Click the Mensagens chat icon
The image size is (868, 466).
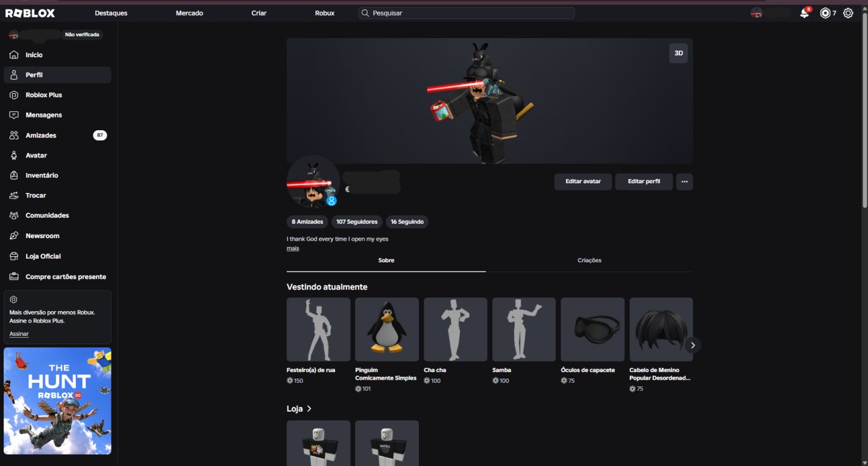coord(14,115)
